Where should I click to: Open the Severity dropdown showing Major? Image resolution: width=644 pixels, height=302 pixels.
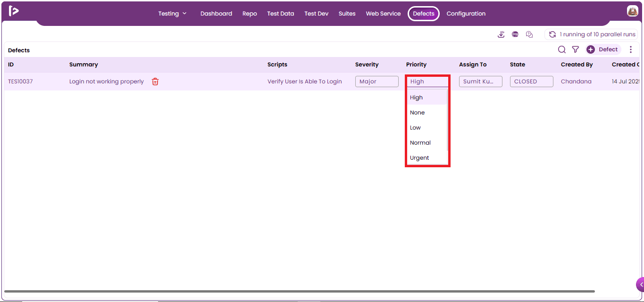377,82
